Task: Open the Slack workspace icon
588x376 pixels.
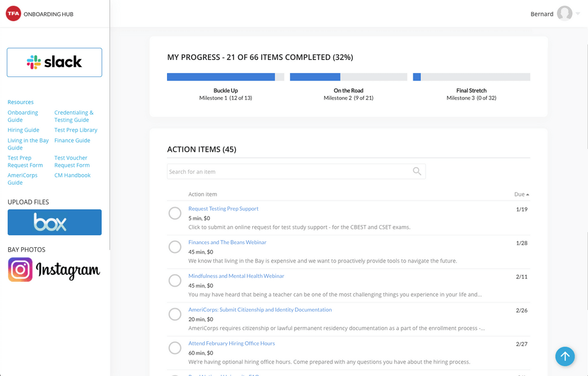Action: click(x=54, y=62)
